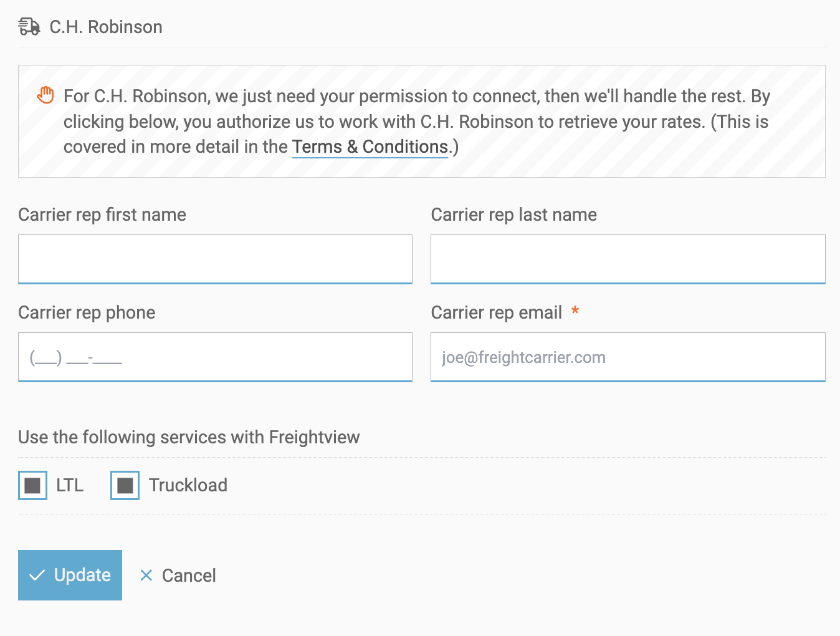Click 'Use the following services with Freightview' heading

(x=189, y=437)
